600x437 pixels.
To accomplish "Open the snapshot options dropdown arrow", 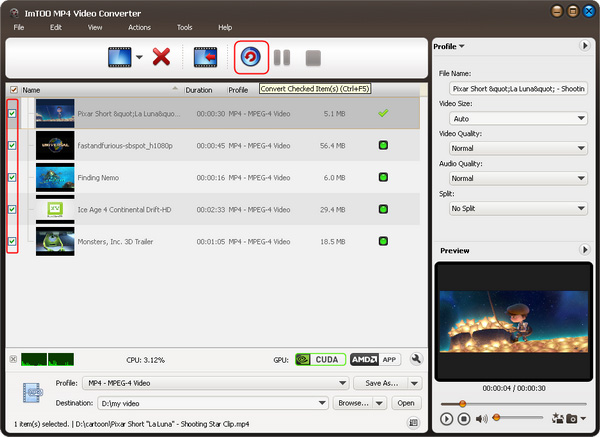I will (x=583, y=418).
